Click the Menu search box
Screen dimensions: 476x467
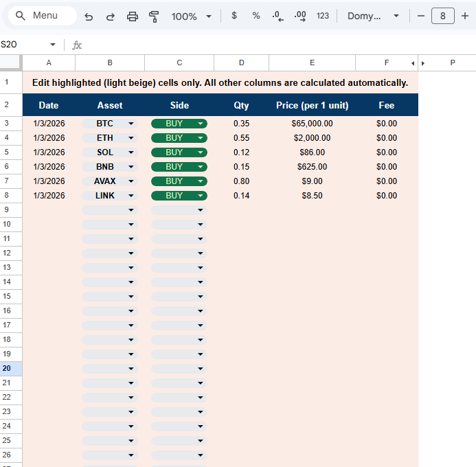(x=42, y=16)
